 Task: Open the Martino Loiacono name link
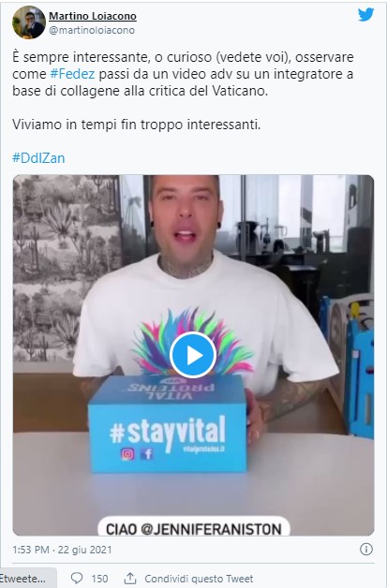93,16
